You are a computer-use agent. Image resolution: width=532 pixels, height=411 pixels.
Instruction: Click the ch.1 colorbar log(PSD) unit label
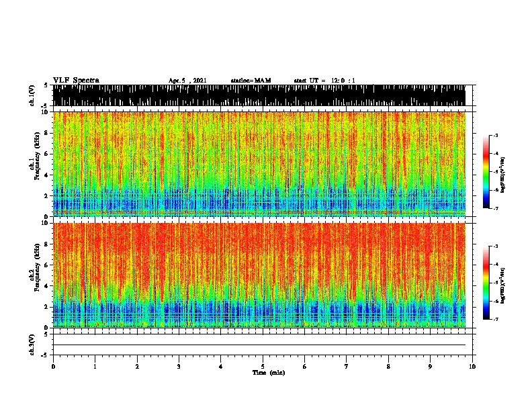503,175
